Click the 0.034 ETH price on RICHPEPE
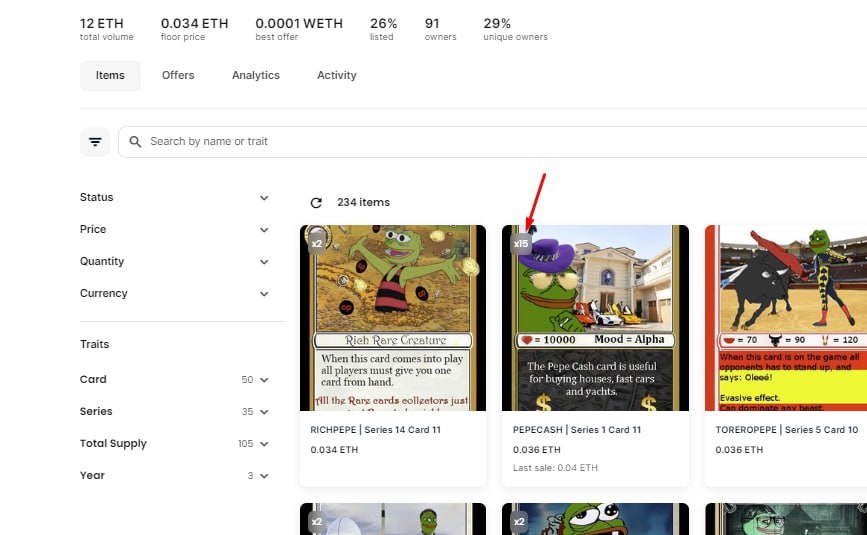 pyautogui.click(x=334, y=450)
